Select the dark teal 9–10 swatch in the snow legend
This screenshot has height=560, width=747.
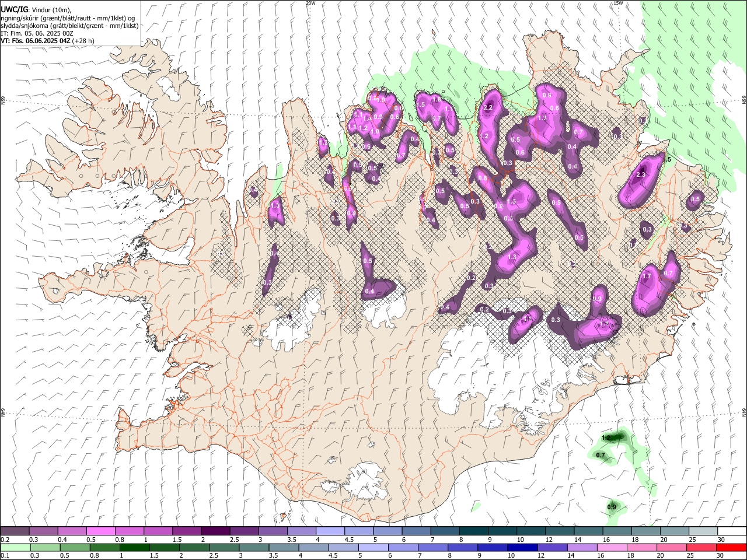502,531
